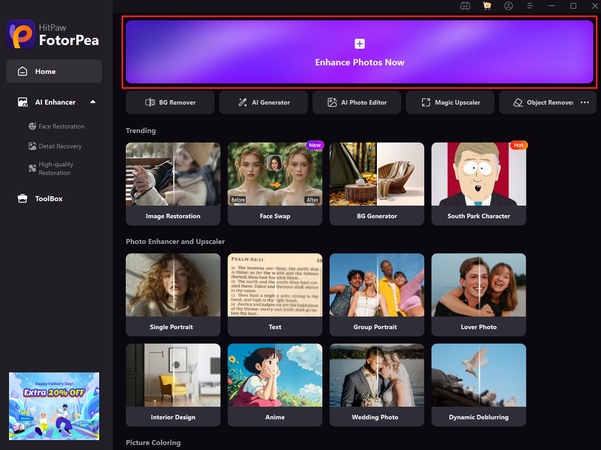Choose the Single Portrait enhancer card
The height and width of the screenshot is (450, 601).
click(x=173, y=294)
